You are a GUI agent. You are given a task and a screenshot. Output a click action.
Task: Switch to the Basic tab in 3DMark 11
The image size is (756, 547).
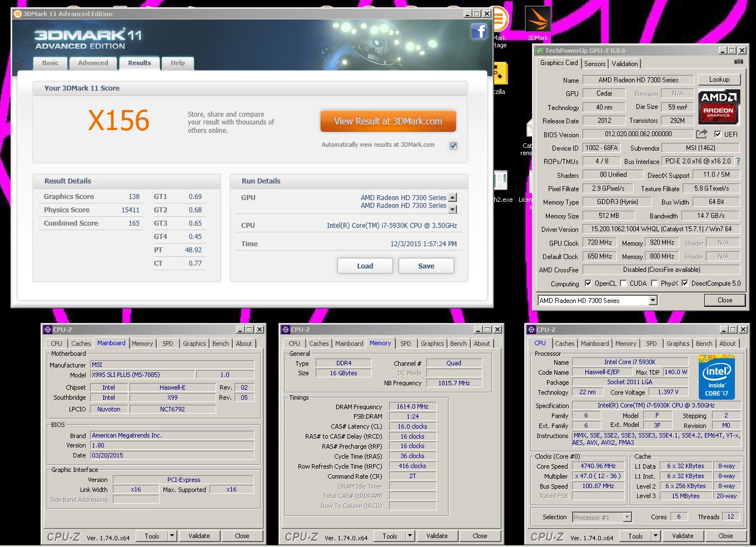point(50,63)
